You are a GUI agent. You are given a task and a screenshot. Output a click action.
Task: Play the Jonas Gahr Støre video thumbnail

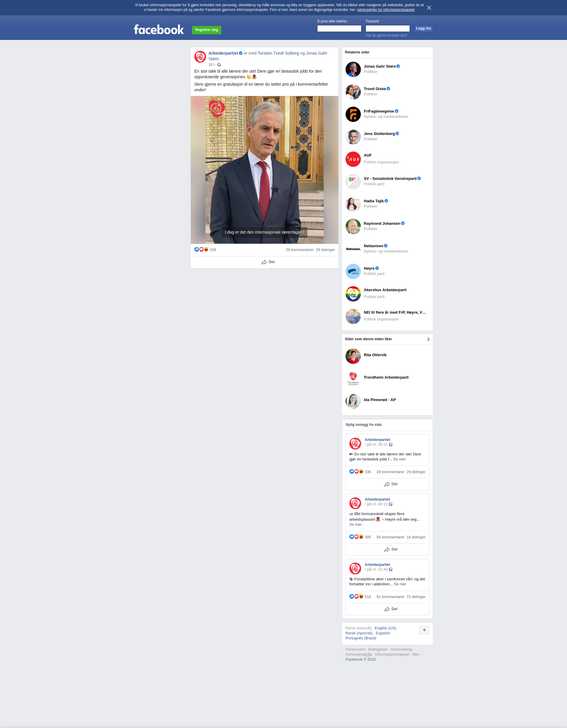click(x=264, y=170)
